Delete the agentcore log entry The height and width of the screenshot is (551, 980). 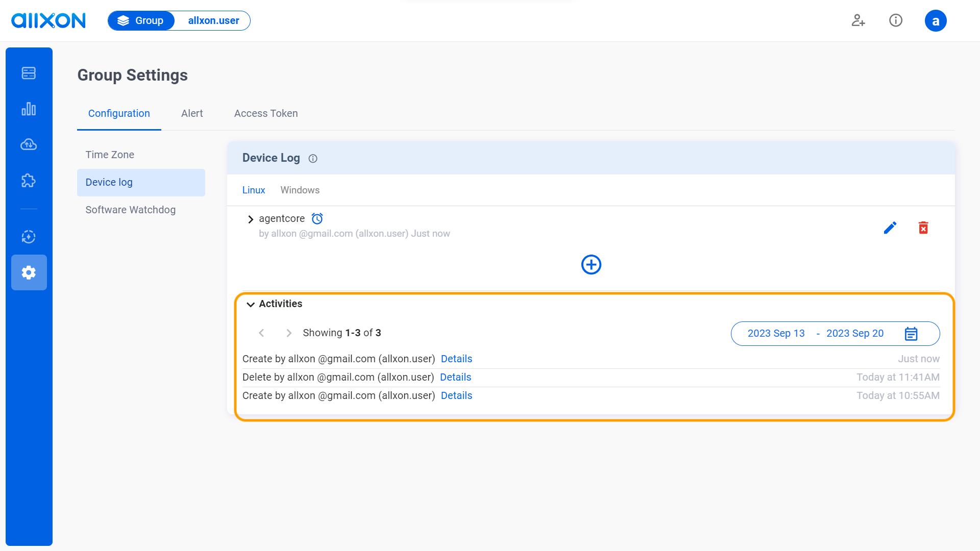coord(923,228)
